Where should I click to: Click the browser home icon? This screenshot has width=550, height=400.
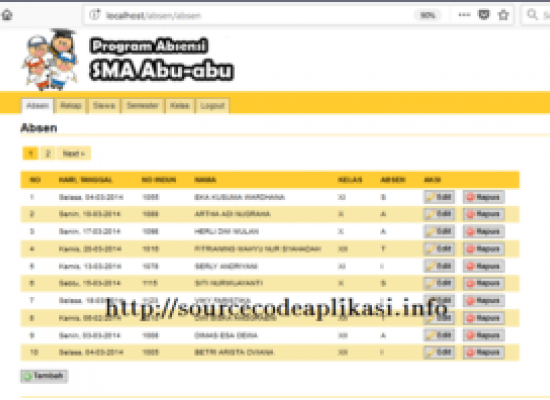[7, 15]
